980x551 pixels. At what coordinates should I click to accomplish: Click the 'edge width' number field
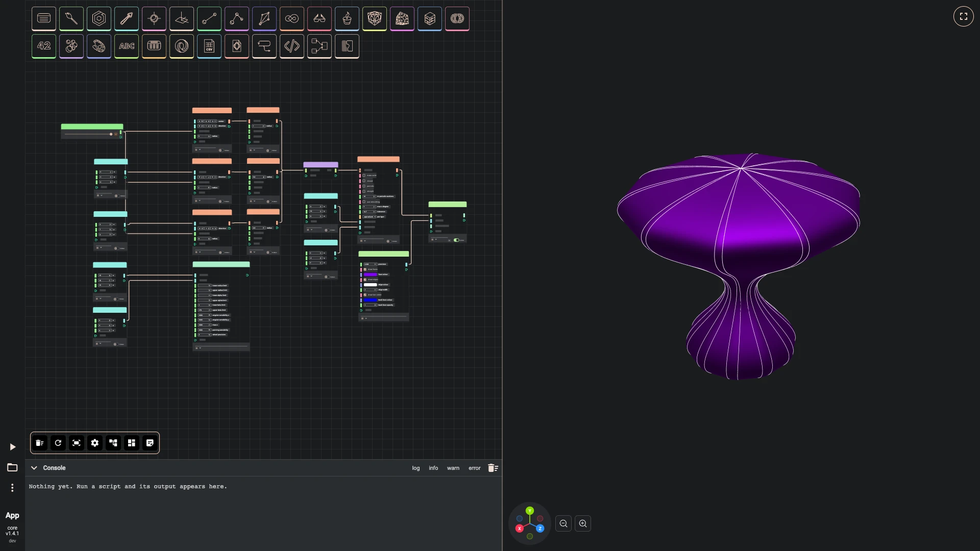pyautogui.click(x=370, y=290)
